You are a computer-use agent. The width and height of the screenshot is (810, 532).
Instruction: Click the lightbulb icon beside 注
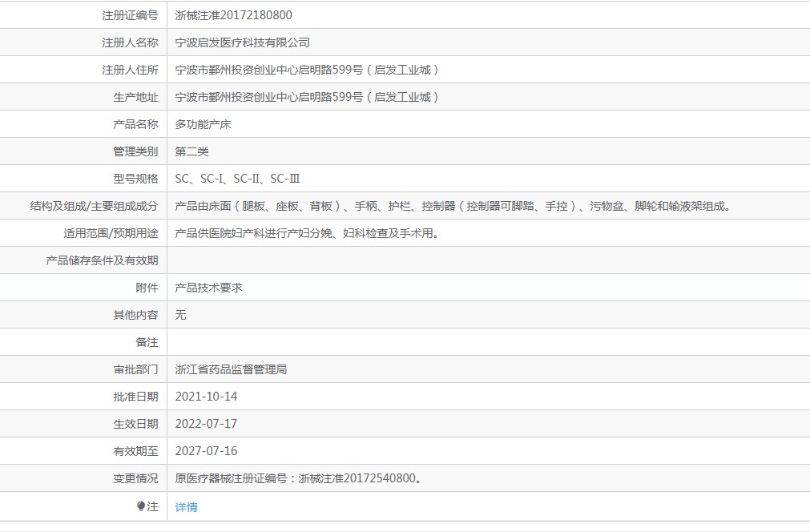(141, 506)
